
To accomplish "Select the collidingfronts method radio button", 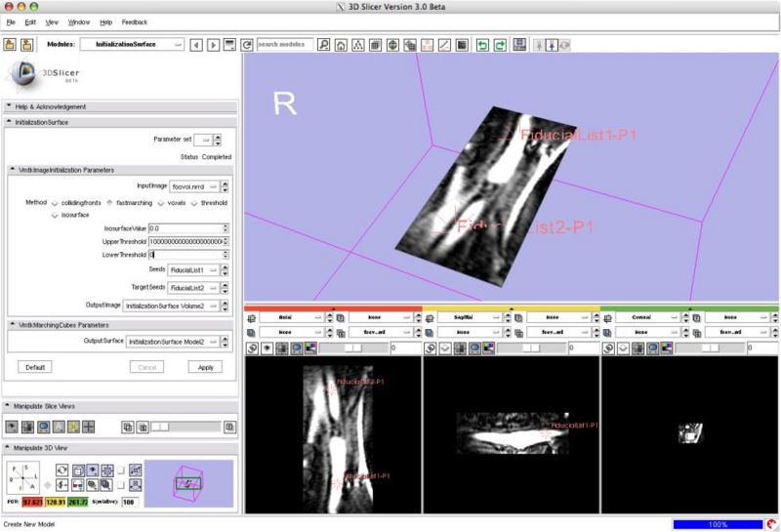I will coord(55,203).
